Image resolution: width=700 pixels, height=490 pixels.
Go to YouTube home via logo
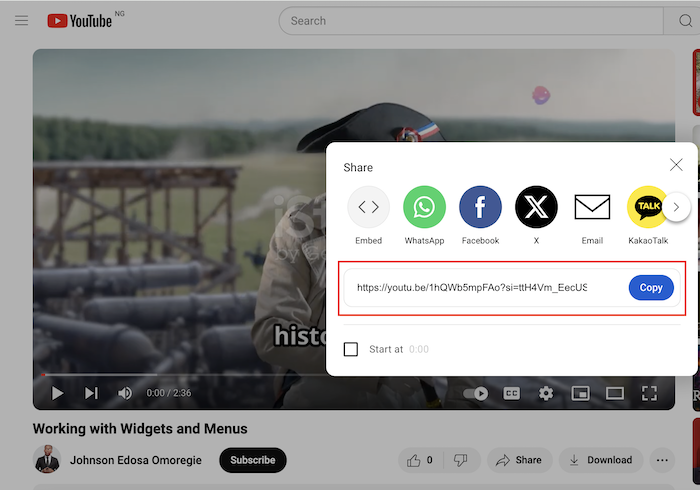[80, 21]
